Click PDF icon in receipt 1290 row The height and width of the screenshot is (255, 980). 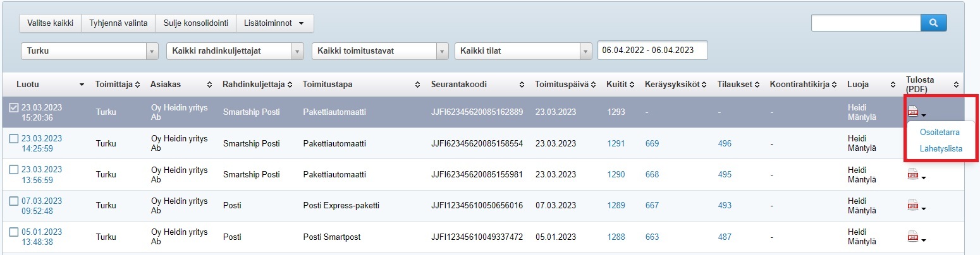tap(912, 175)
